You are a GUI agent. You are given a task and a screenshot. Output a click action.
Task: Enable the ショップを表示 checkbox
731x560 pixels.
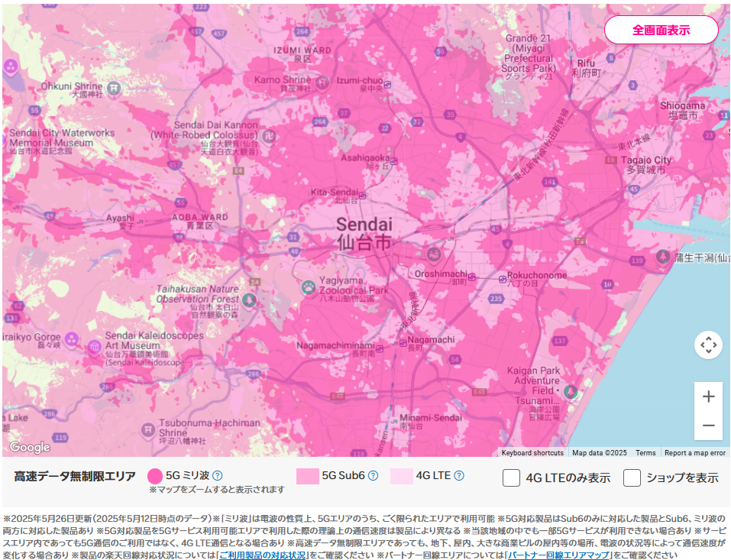point(632,477)
